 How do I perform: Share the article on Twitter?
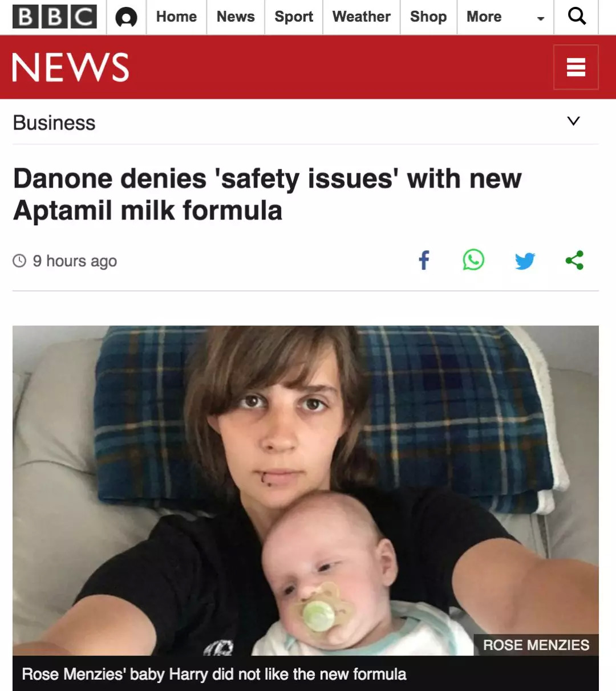[x=525, y=261]
